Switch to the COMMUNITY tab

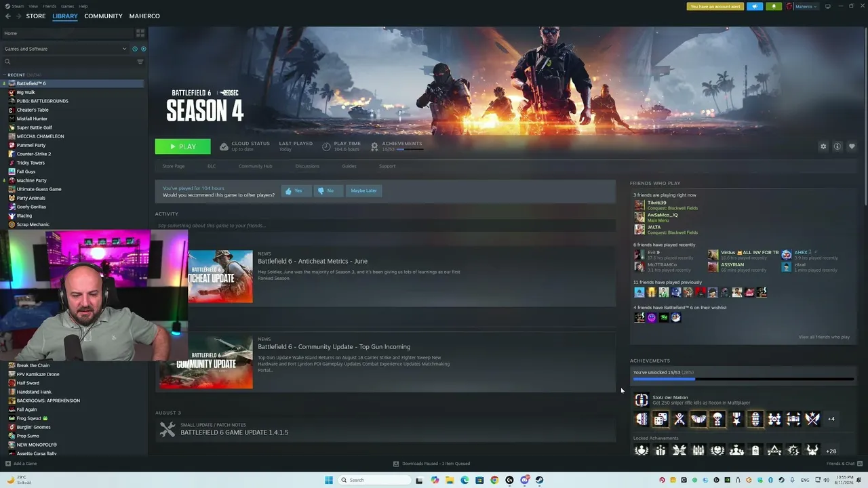pyautogui.click(x=103, y=16)
